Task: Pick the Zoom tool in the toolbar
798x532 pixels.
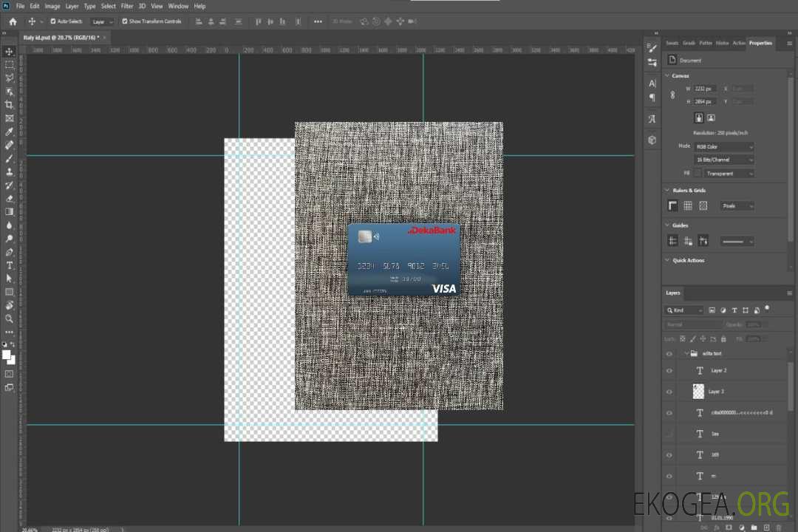Action: (10, 318)
